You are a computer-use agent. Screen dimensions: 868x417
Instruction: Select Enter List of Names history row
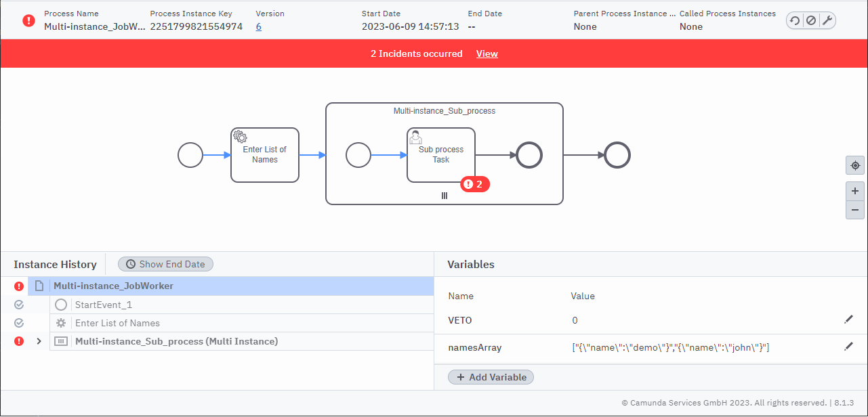[241, 324]
